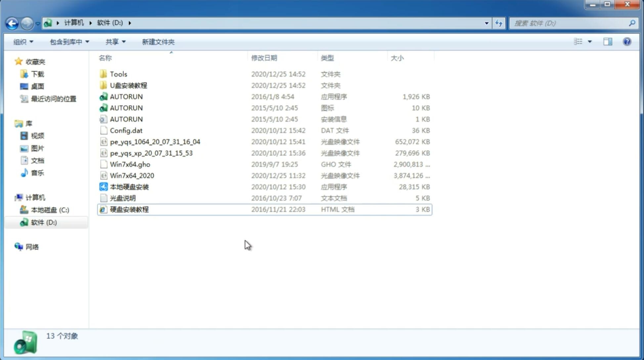The height and width of the screenshot is (360, 644).
Task: Open 光盘说明 text document
Action: click(x=122, y=198)
